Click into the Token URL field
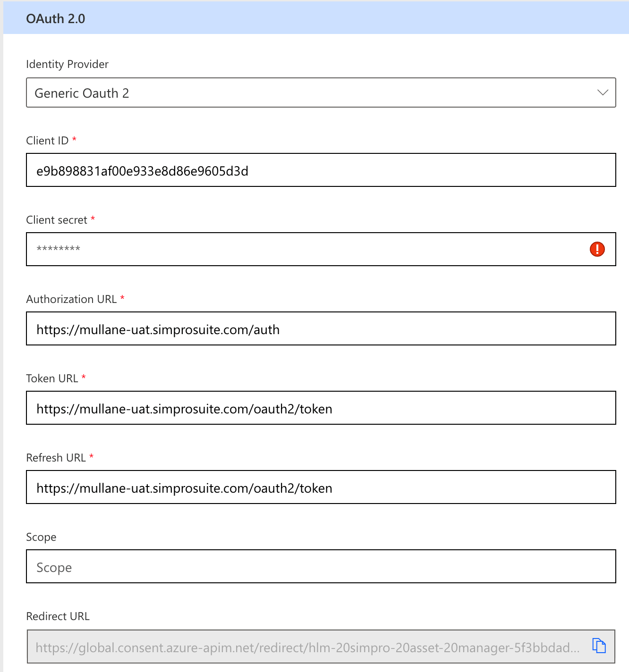 (321, 408)
